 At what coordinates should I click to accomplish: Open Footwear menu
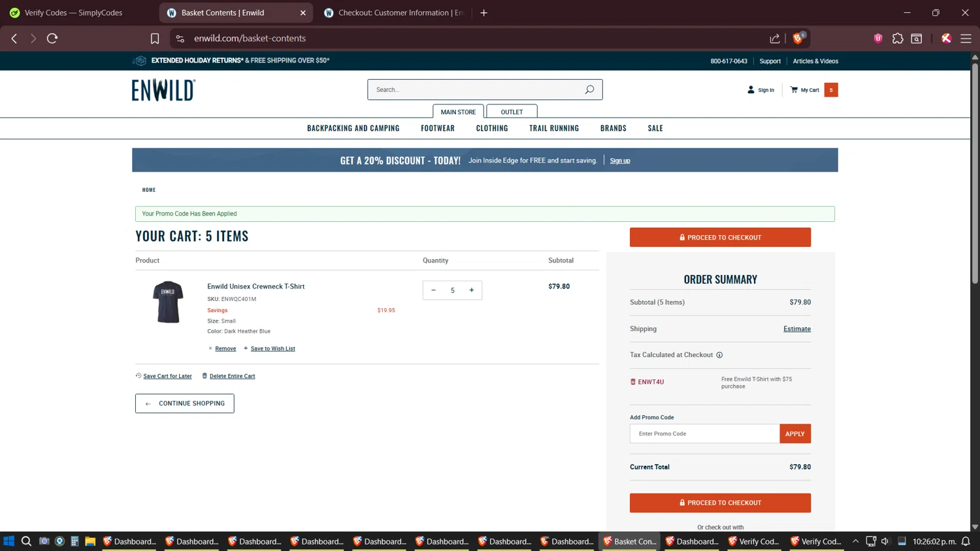pos(438,128)
